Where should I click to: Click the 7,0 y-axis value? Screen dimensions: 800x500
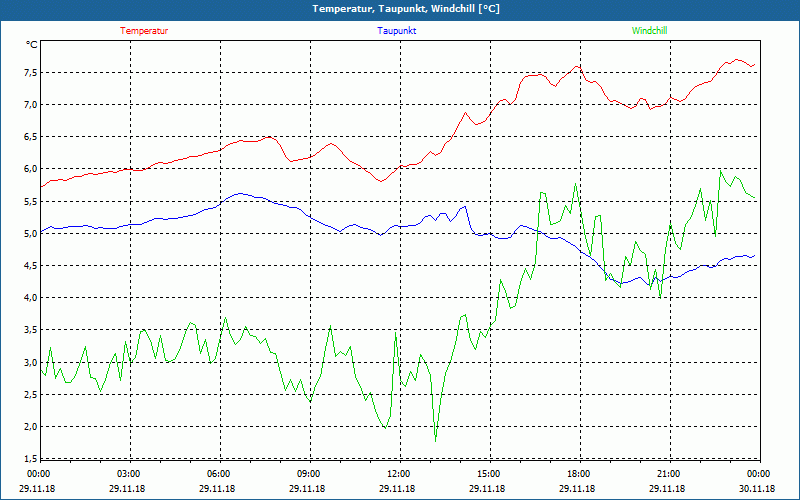[x=30, y=105]
